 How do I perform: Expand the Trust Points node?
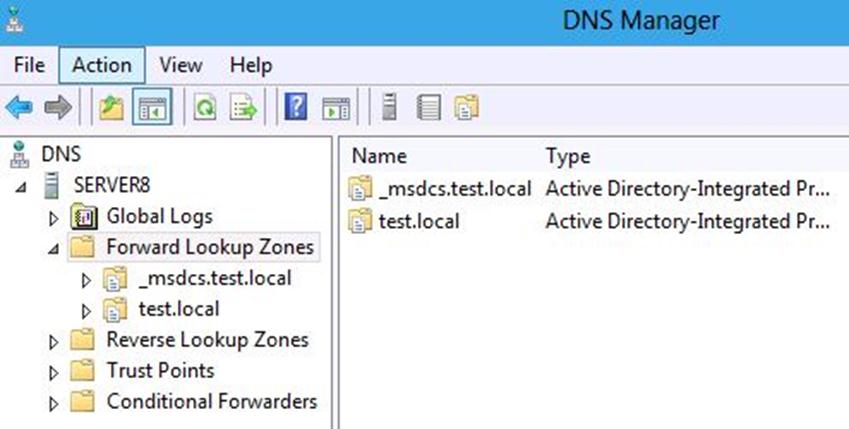pyautogui.click(x=53, y=373)
